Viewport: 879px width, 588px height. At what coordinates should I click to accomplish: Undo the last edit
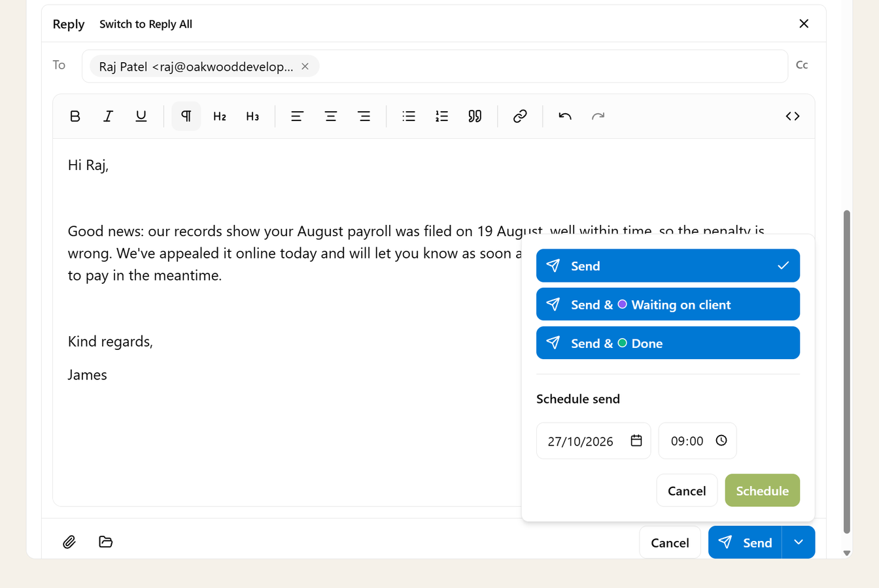click(x=565, y=116)
